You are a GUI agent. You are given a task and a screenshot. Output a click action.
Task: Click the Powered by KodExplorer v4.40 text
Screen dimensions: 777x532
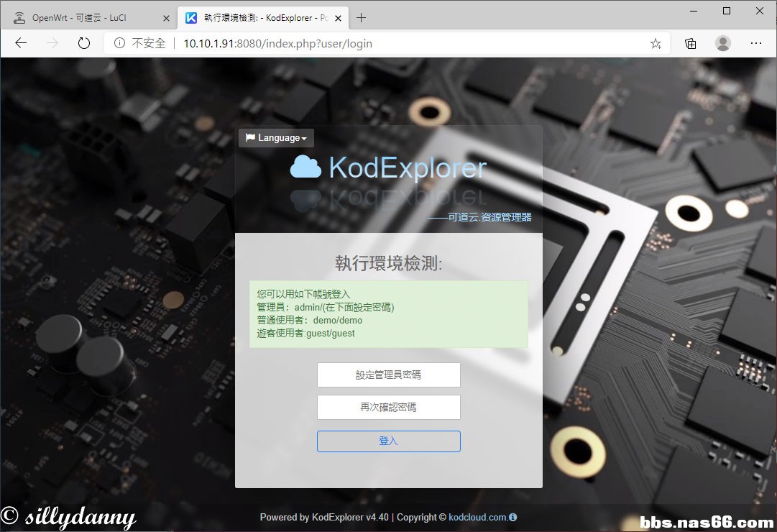pyautogui.click(x=324, y=517)
